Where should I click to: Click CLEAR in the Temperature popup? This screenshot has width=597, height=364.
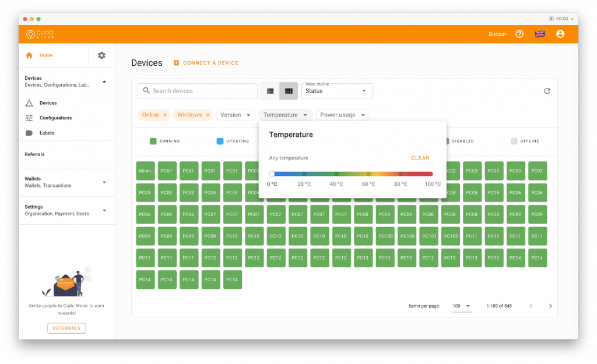click(x=420, y=158)
